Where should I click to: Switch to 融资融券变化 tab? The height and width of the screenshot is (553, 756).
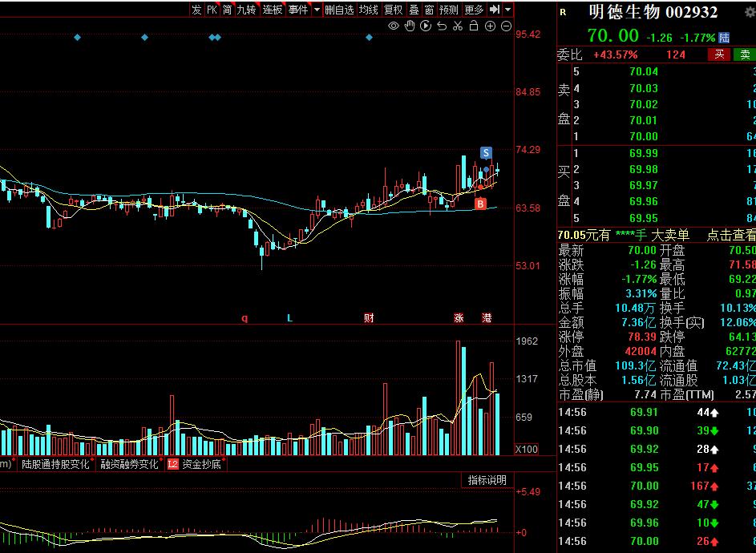(129, 464)
